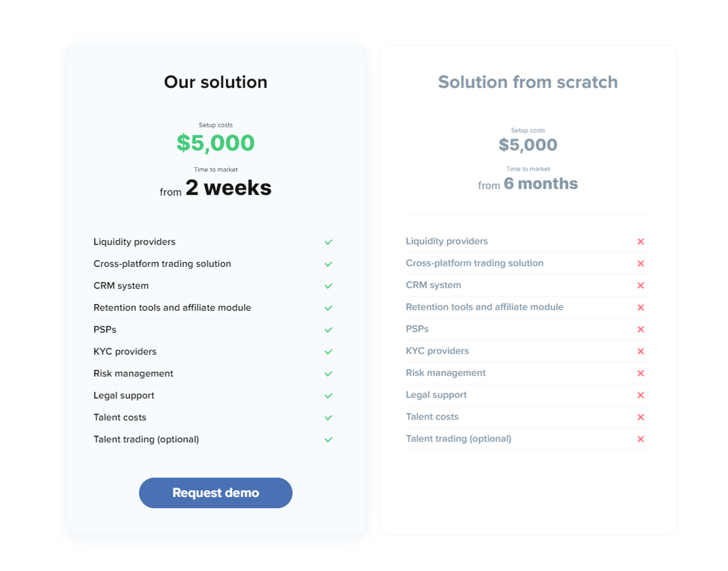Click Retention tools and affiliate module in Our solution
This screenshot has height=571, width=728.
172,308
